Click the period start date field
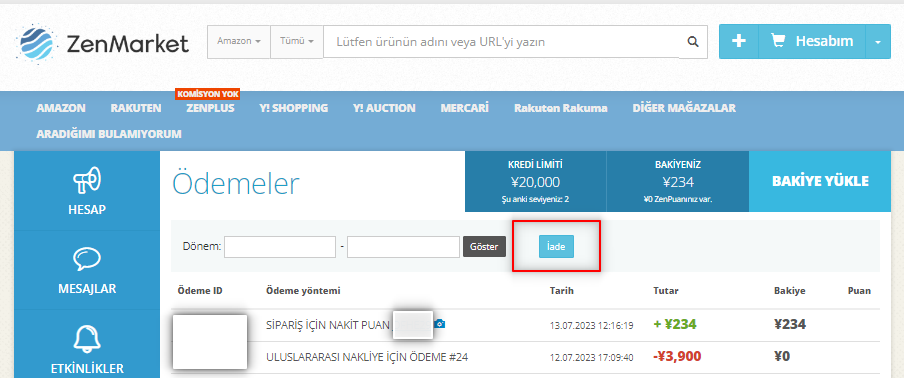904x378 pixels. 280,247
